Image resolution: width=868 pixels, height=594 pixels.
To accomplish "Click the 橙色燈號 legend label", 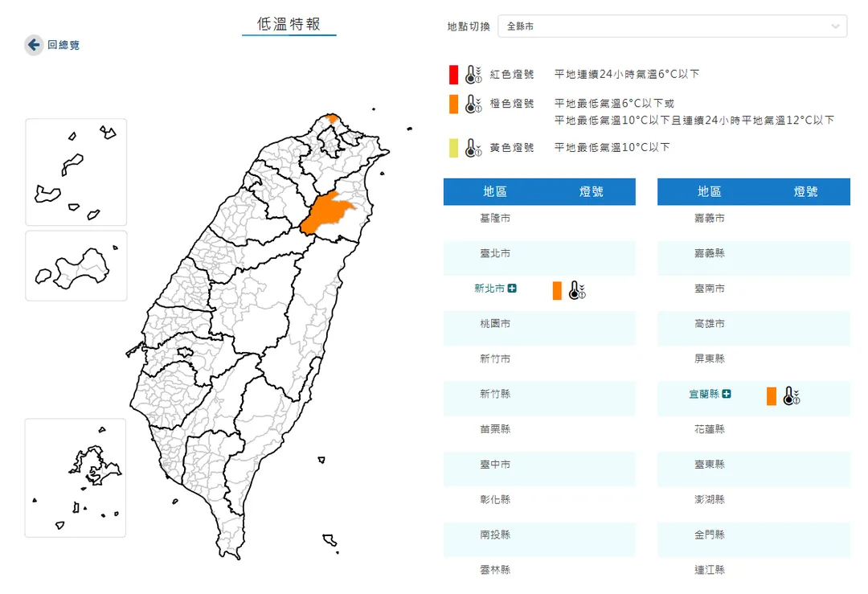I will (x=511, y=104).
